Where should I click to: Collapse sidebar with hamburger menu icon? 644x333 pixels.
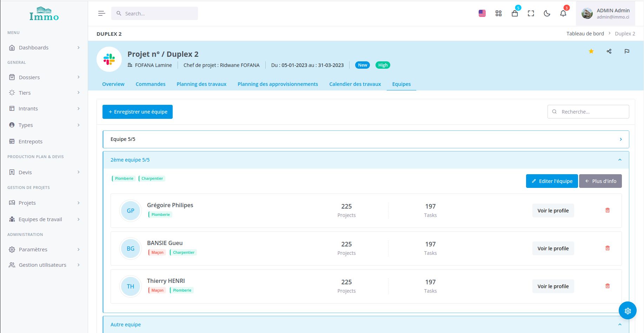coord(101,13)
